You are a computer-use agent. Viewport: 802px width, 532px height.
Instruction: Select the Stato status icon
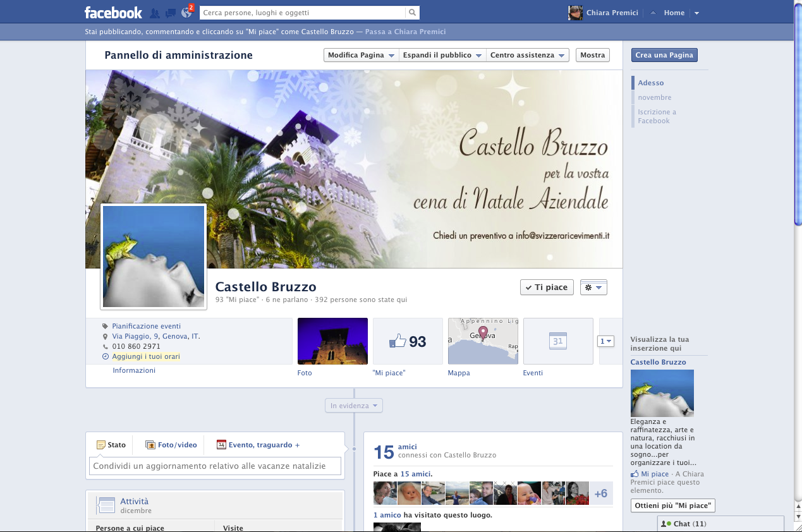101,445
